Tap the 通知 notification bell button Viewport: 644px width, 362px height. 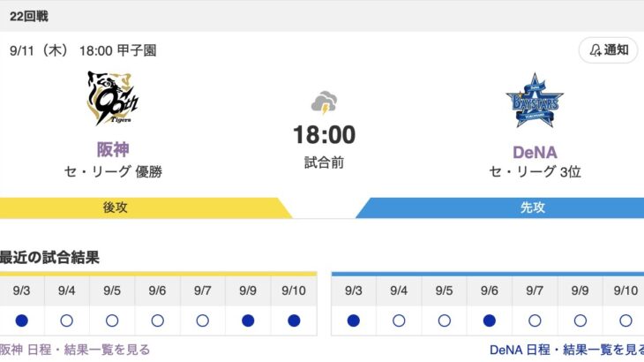pos(608,50)
